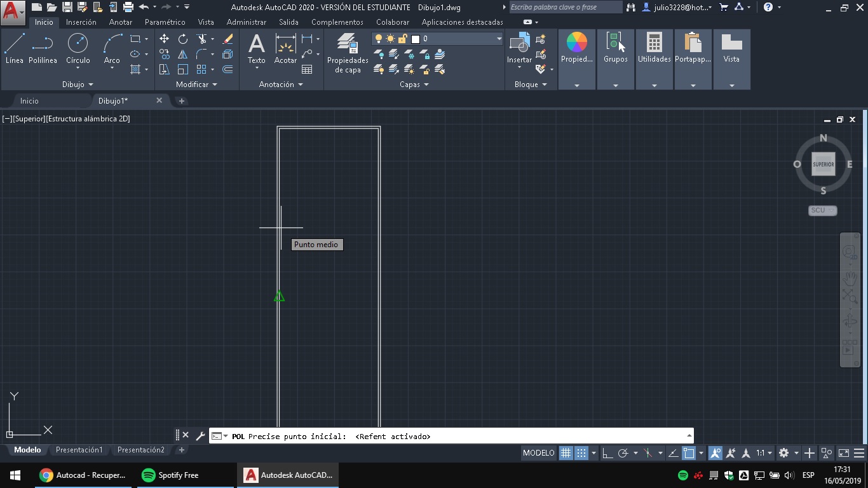868x488 pixels.
Task: Toggle grid display in status bar
Action: 566,453
